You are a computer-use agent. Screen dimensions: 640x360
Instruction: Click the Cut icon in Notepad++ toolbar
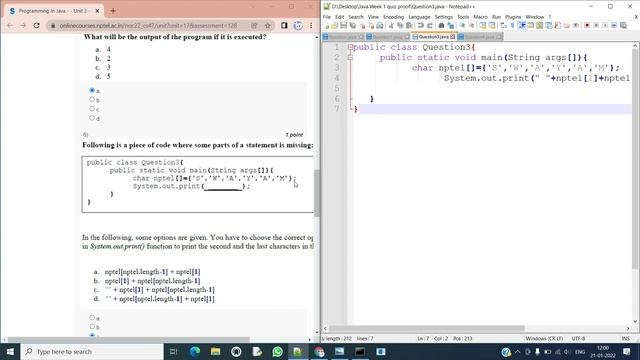tap(392, 26)
